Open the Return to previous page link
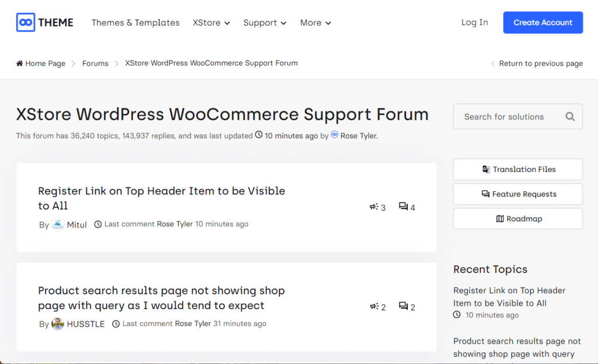This screenshot has width=598, height=364. click(540, 63)
